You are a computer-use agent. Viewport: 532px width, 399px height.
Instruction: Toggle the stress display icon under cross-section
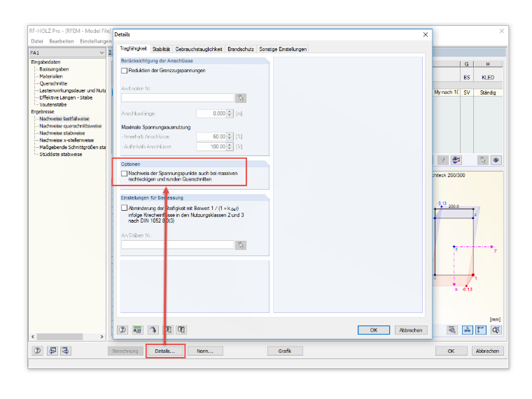[x=467, y=330]
